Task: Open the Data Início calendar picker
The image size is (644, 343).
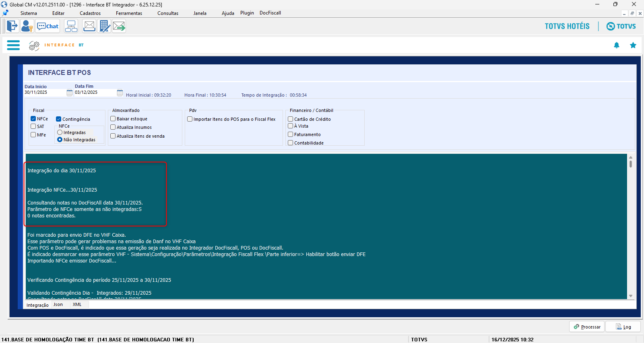Action: (70, 93)
